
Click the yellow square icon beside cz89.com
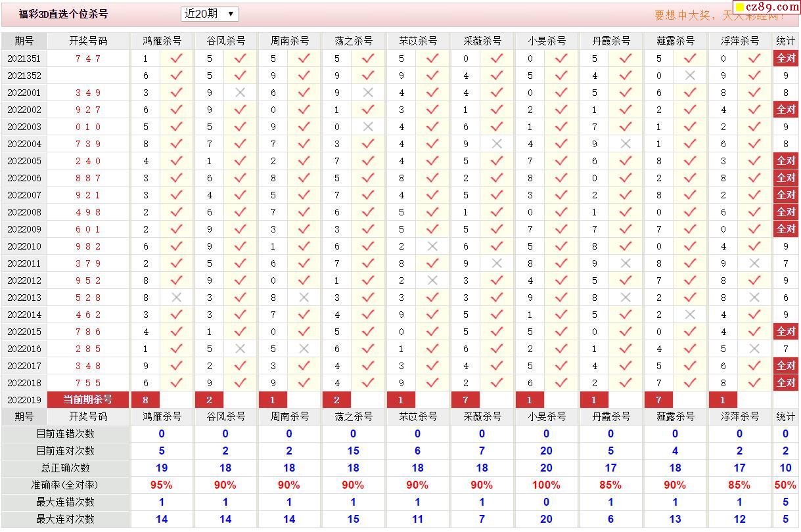(x=739, y=7)
